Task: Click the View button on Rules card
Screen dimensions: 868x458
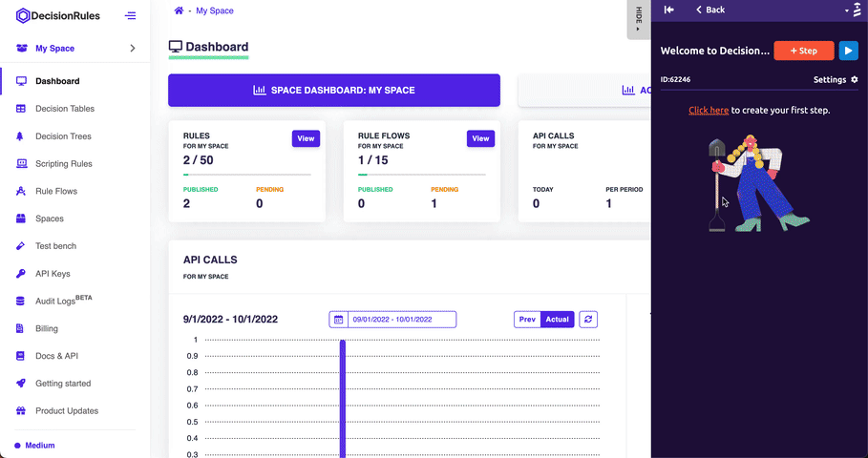Action: pyautogui.click(x=307, y=139)
